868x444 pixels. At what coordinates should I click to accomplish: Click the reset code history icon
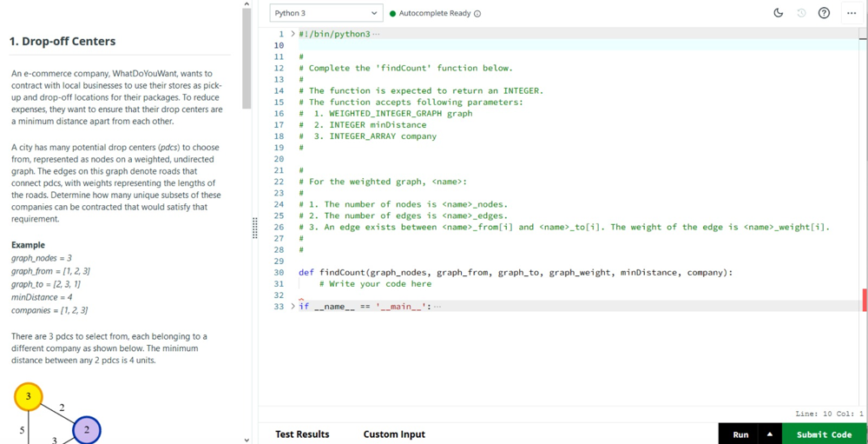[801, 13]
